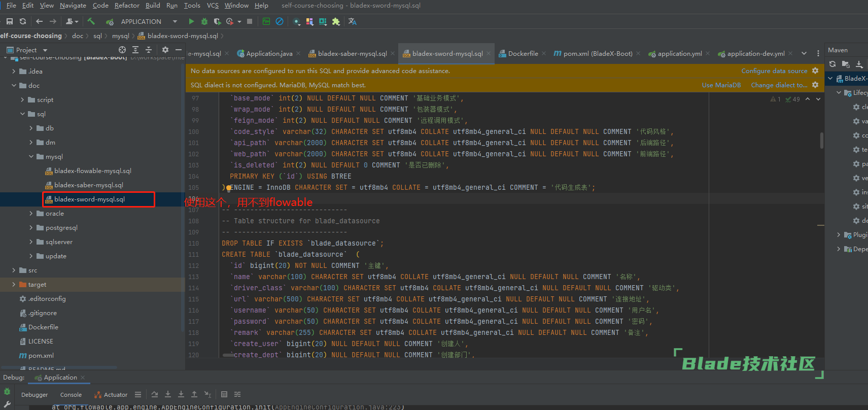Collapse the doc folder
868x410 pixels.
[x=14, y=86]
